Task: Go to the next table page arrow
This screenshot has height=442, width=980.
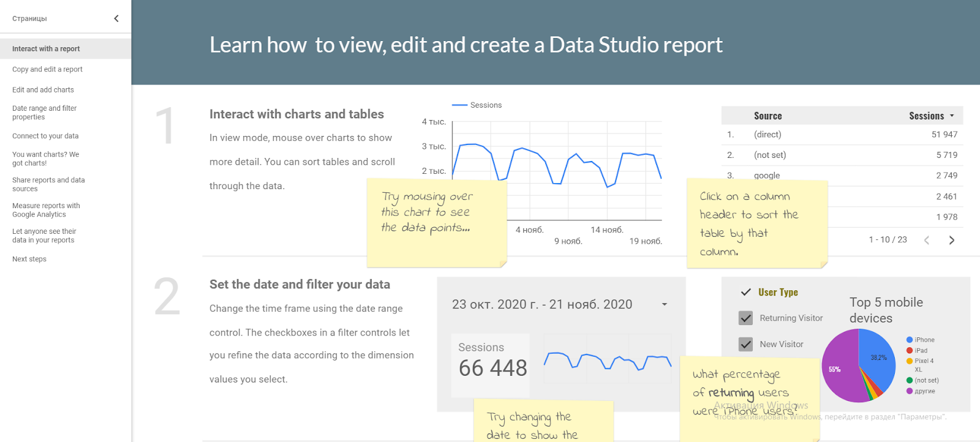Action: pyautogui.click(x=951, y=240)
